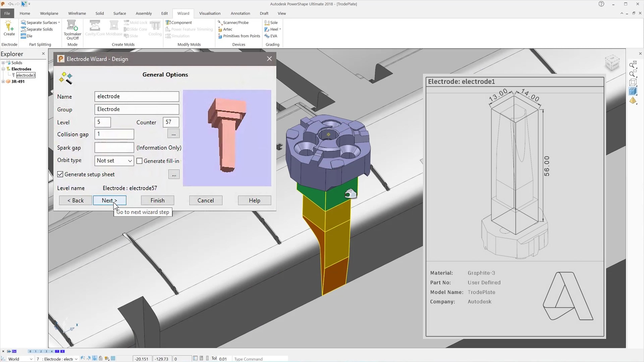Switch to the Surface tab
The width and height of the screenshot is (644, 362).
(119, 13)
